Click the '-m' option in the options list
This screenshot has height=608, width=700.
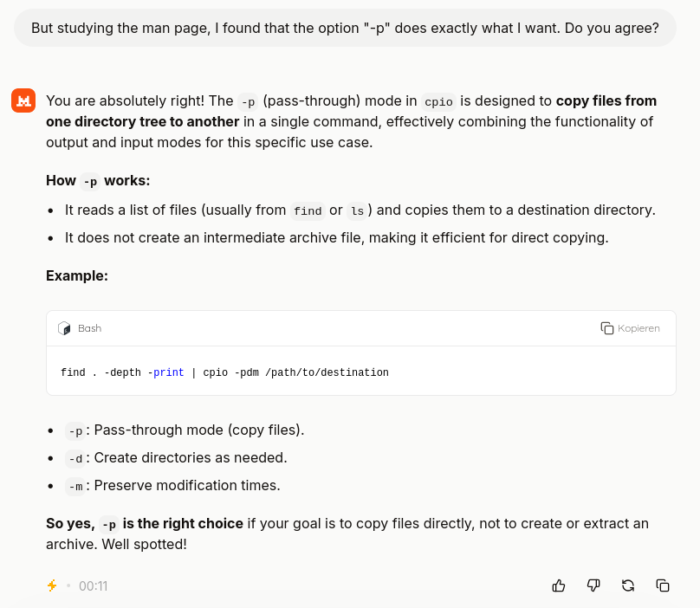[75, 486]
